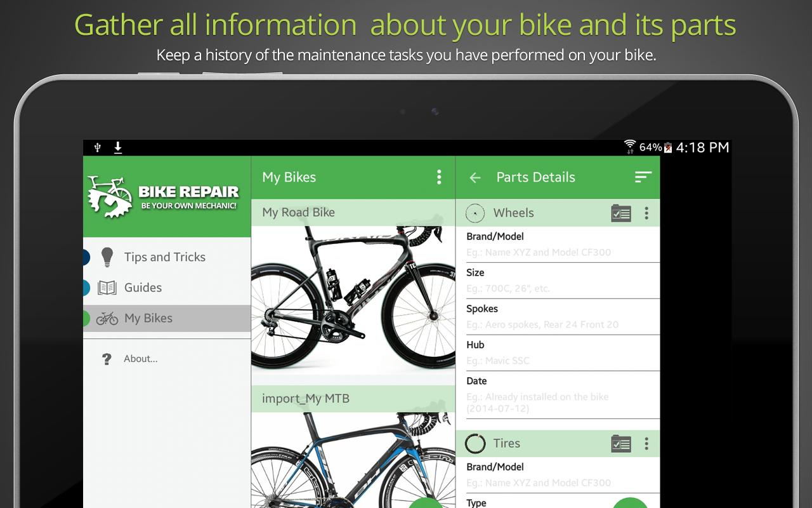The height and width of the screenshot is (508, 812).
Task: Click the question mark About icon
Action: 107,359
